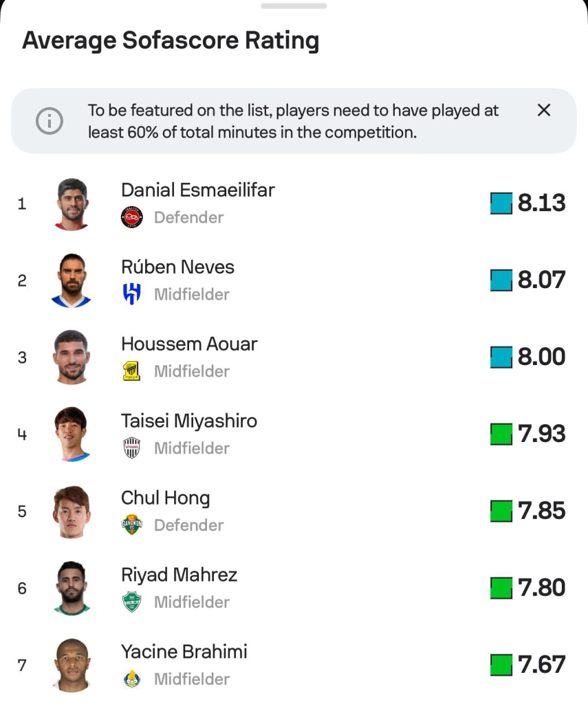Click Al-Ahli crest under Riyad Mahrez
Screen dimensions: 588x704
(x=131, y=602)
